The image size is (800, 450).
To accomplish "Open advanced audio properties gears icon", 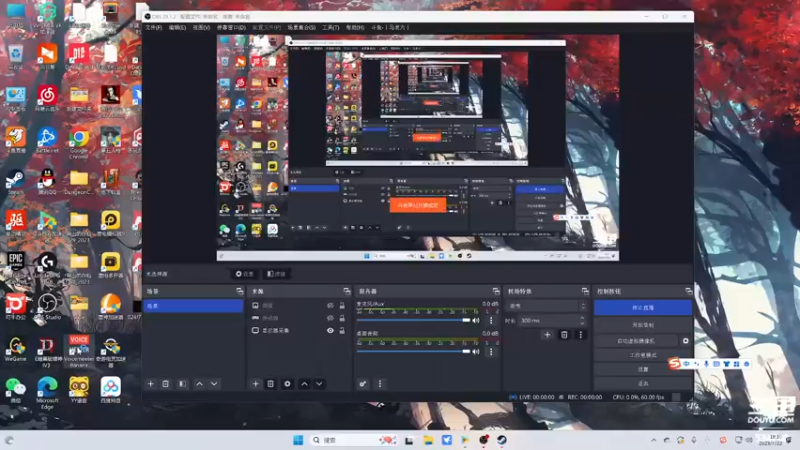I will click(363, 384).
